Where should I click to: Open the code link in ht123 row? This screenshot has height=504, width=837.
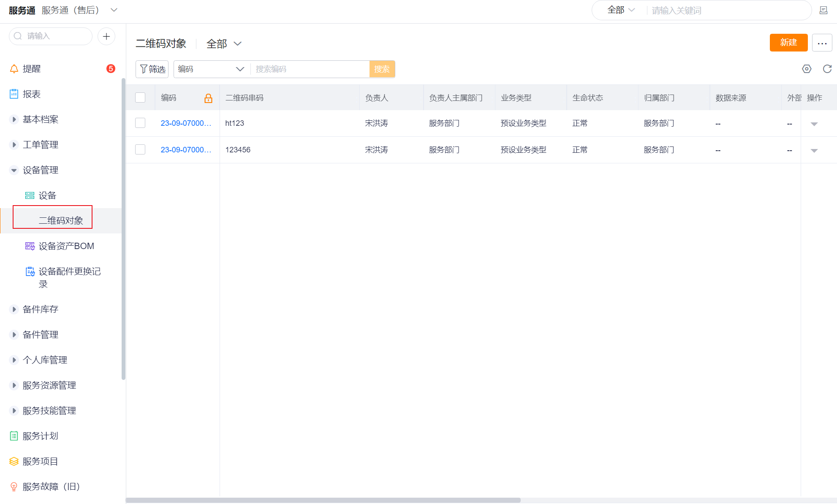(x=186, y=123)
